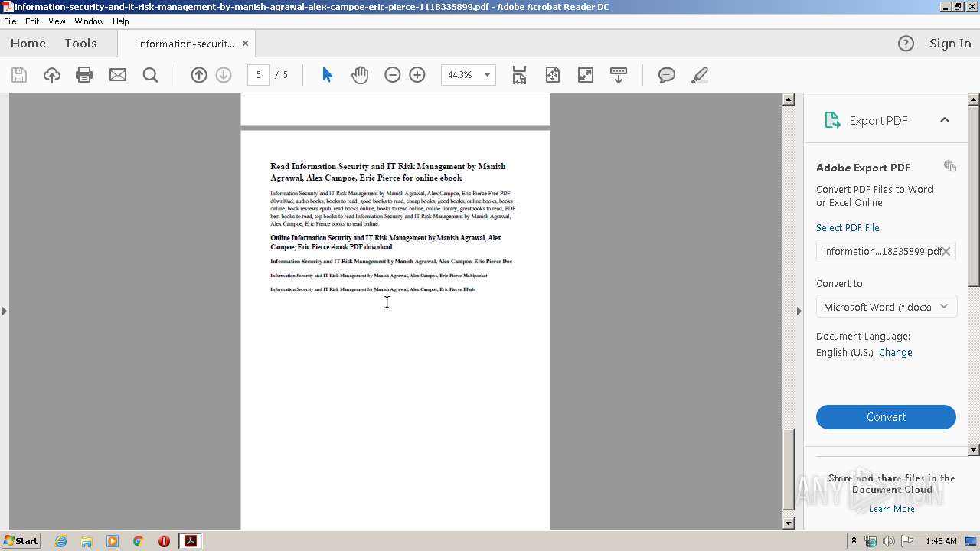Screen dimensions: 980x551
Task: Open the File menu
Action: (10, 21)
